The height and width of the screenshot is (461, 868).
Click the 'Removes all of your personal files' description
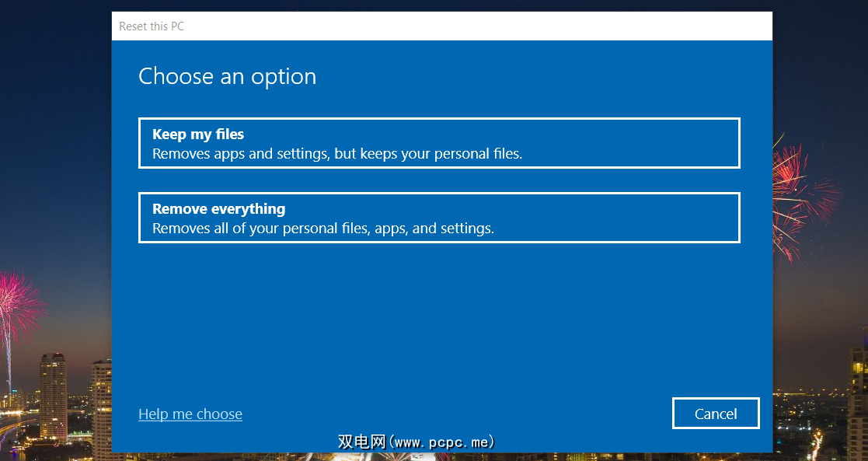click(323, 229)
